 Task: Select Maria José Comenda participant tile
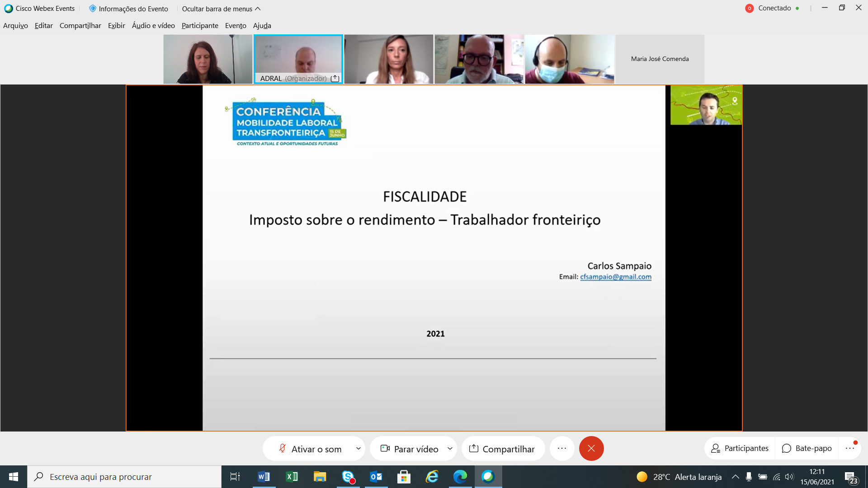660,59
